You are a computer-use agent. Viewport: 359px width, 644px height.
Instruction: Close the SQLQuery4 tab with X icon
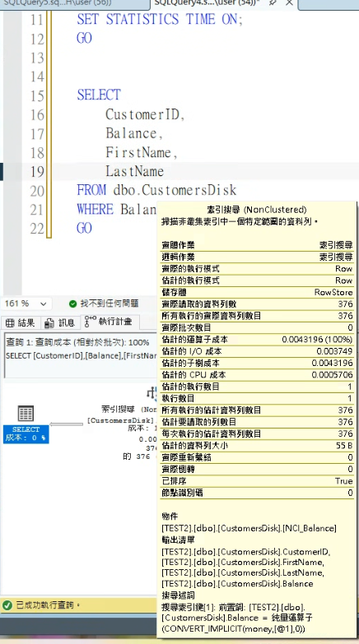289,3
